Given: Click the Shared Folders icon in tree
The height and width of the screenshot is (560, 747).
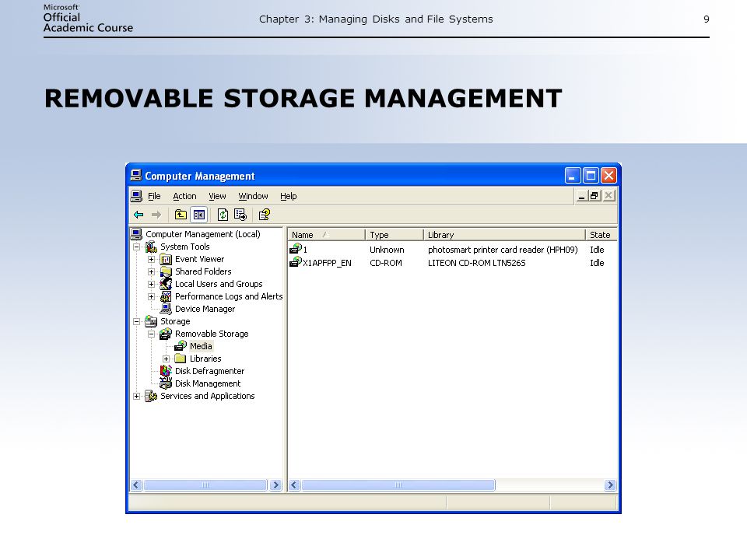Looking at the screenshot, I should coord(166,272).
